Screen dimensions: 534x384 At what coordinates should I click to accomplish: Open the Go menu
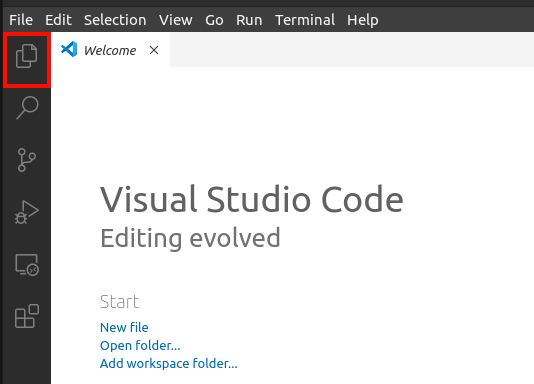tap(214, 20)
